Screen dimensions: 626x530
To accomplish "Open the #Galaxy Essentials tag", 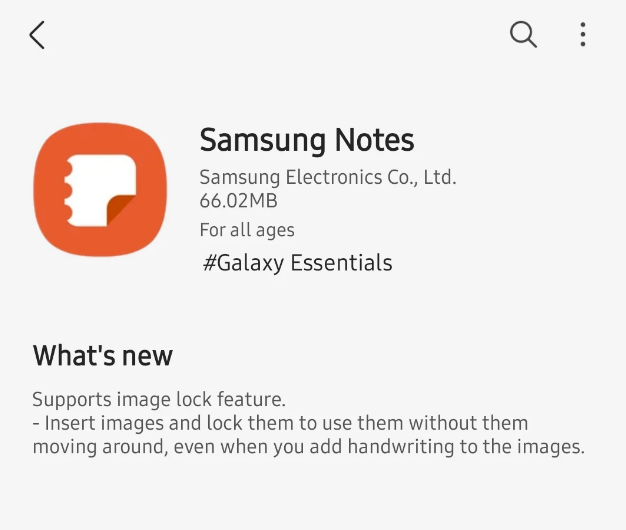I will click(x=297, y=263).
